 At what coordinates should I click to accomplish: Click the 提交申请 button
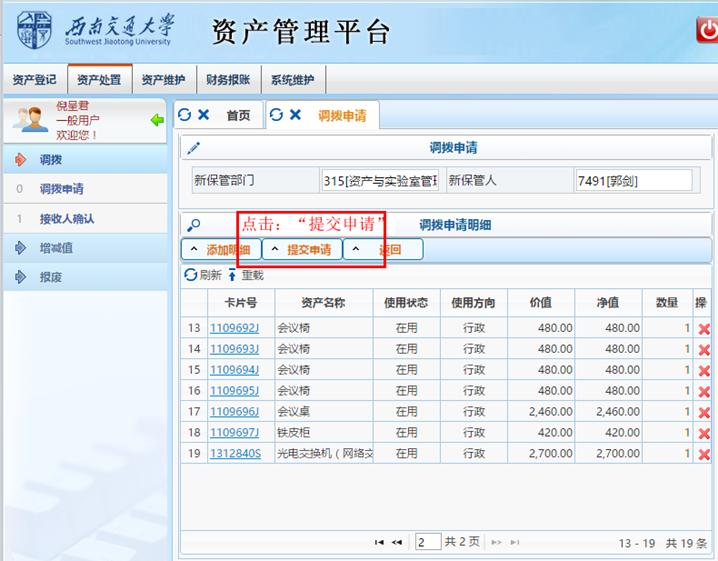point(303,249)
